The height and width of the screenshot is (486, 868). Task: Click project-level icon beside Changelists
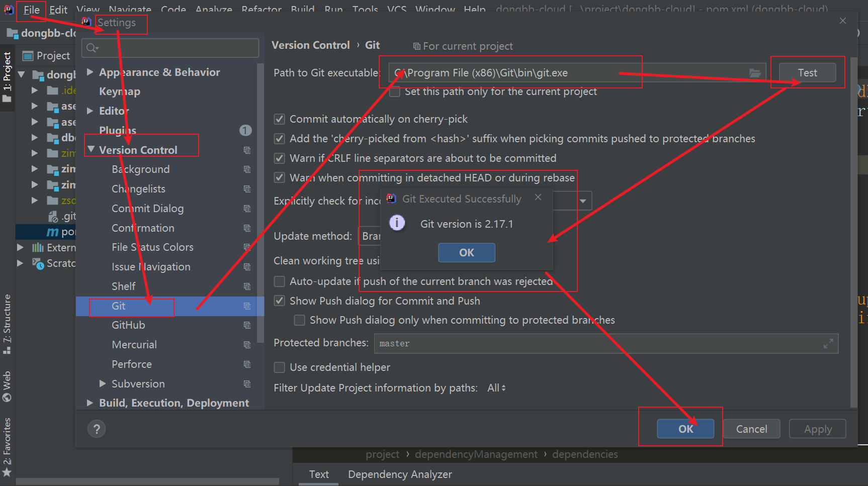tap(247, 189)
